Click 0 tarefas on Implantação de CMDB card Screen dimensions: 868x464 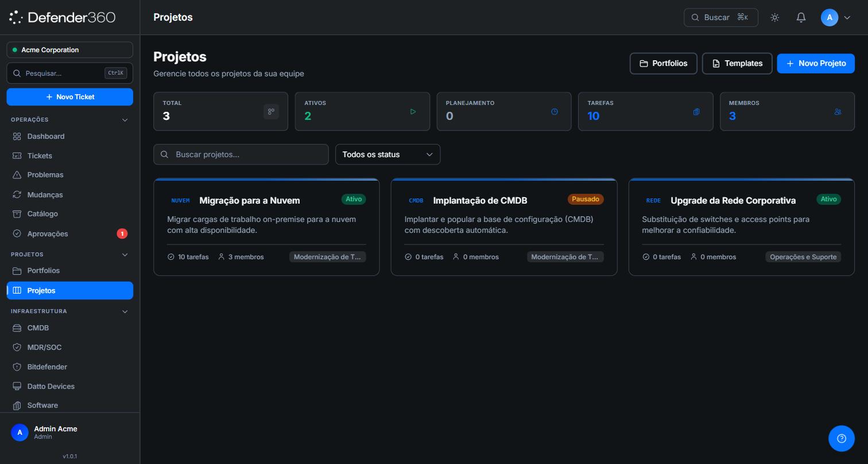click(x=424, y=257)
